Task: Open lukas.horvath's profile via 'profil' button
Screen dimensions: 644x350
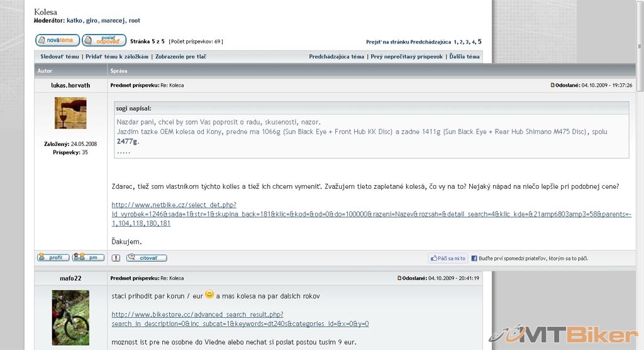Action: coord(53,257)
